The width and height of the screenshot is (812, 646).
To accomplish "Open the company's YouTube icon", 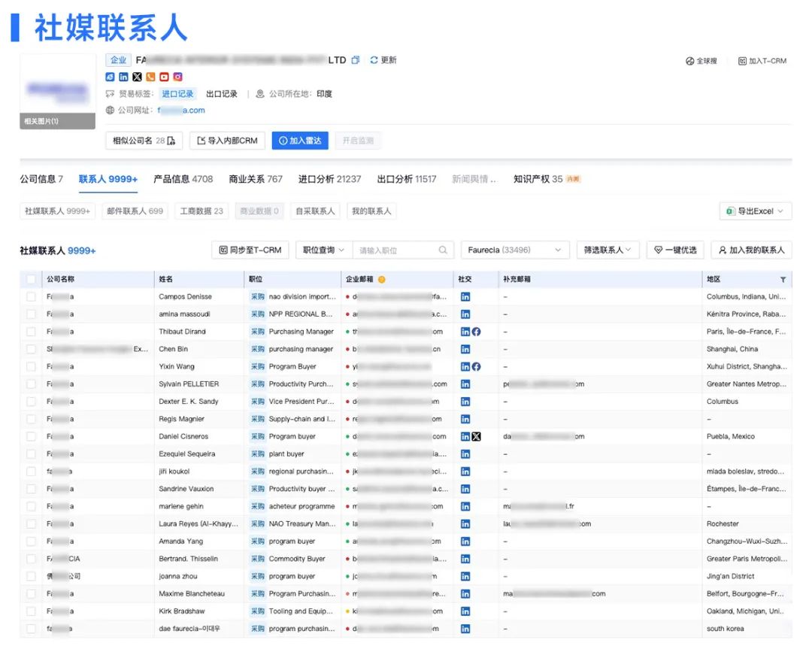I will pyautogui.click(x=164, y=77).
